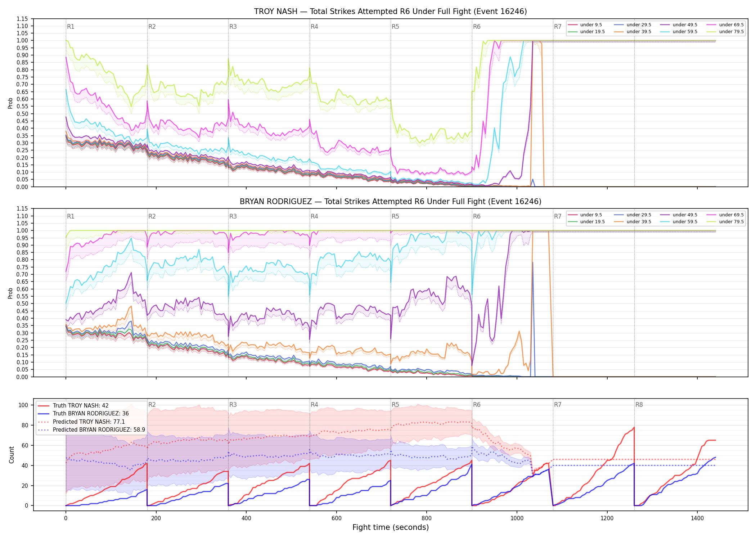The height and width of the screenshot is (540, 756).
Task: Click the R7 round marker in Bryan Rodriguez chart
Action: (558, 216)
